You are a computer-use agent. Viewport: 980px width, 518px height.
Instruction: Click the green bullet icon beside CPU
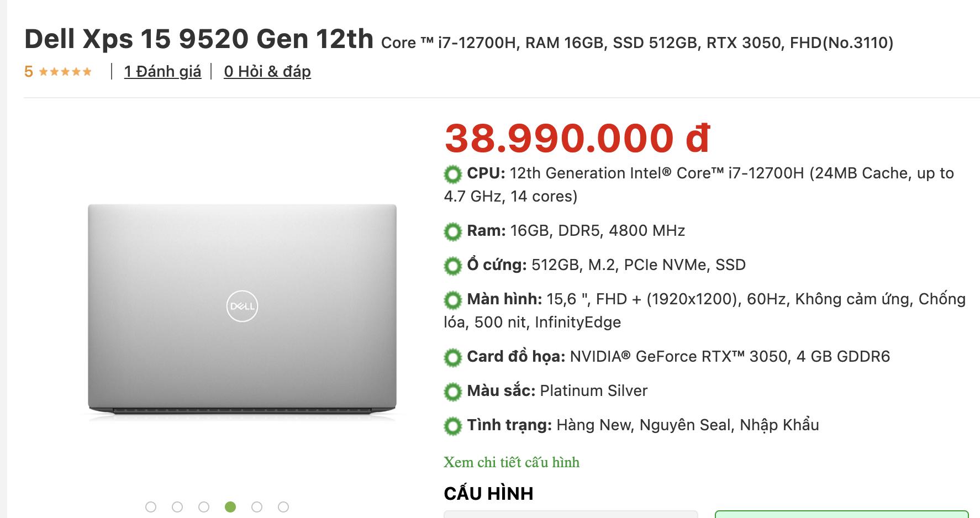[452, 175]
